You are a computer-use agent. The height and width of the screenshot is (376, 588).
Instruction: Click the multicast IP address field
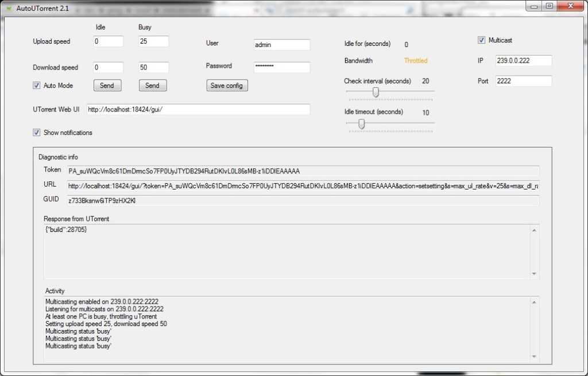(523, 60)
